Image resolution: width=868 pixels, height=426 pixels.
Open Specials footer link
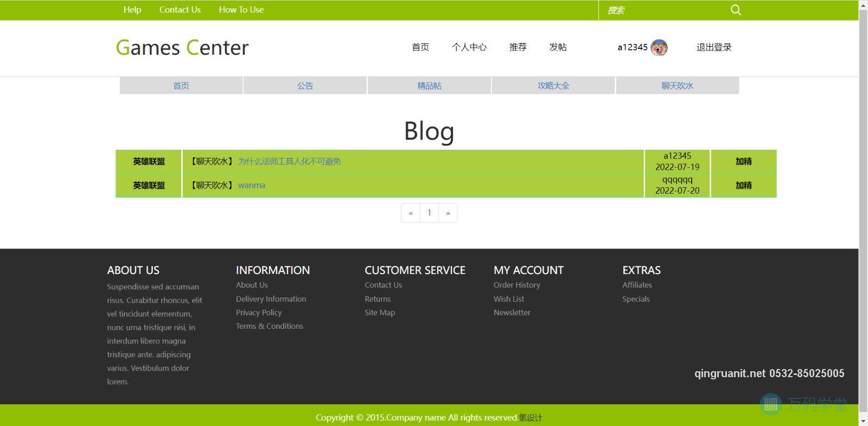[x=636, y=299]
